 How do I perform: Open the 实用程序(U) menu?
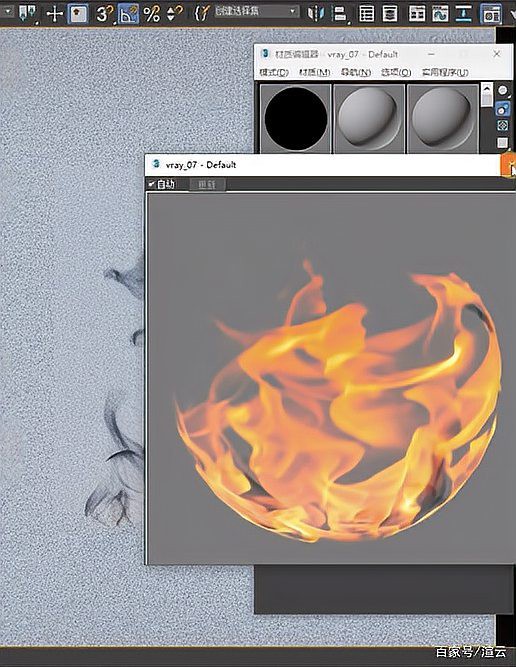(445, 72)
